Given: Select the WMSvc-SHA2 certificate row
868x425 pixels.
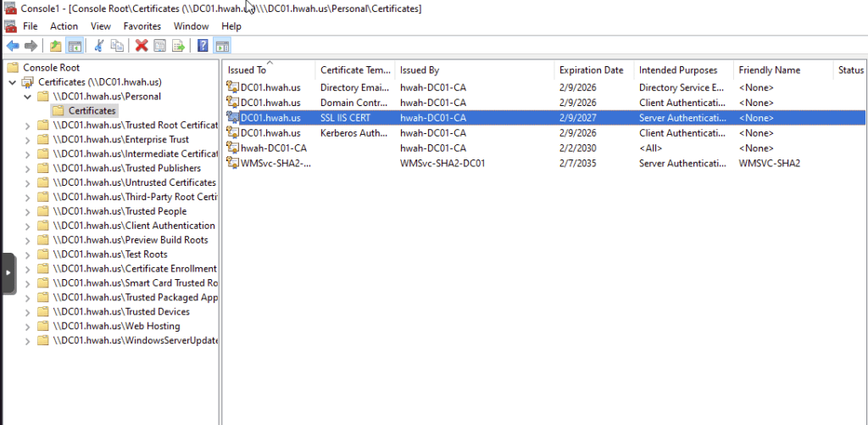Looking at the screenshot, I should point(275,164).
